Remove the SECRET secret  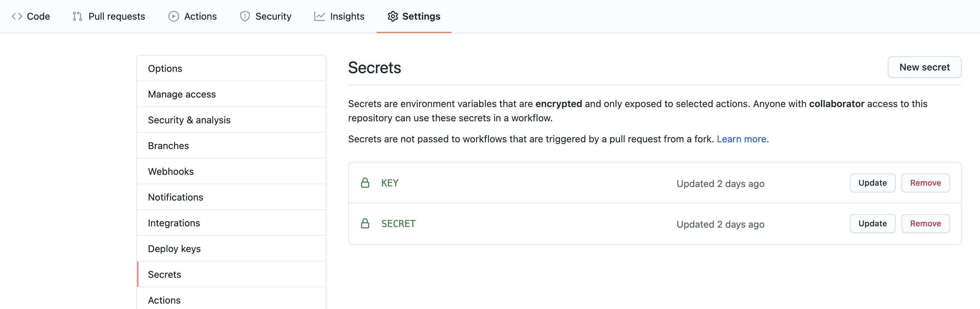pyautogui.click(x=925, y=224)
